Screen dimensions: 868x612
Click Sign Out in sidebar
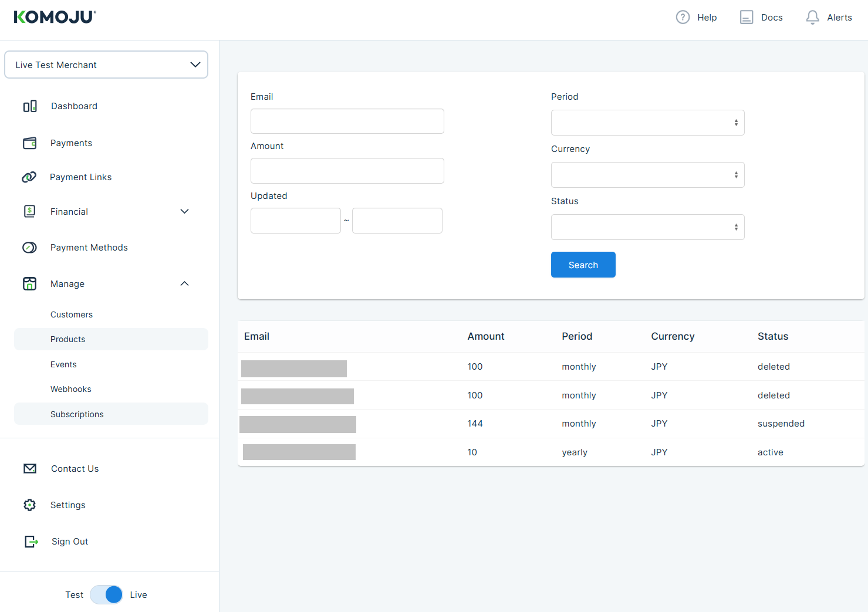pyautogui.click(x=70, y=542)
